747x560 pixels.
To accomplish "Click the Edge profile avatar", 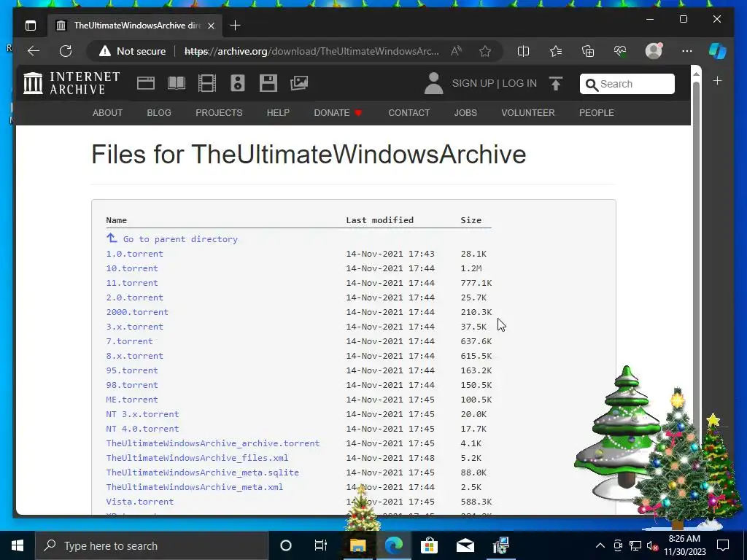I will (654, 51).
